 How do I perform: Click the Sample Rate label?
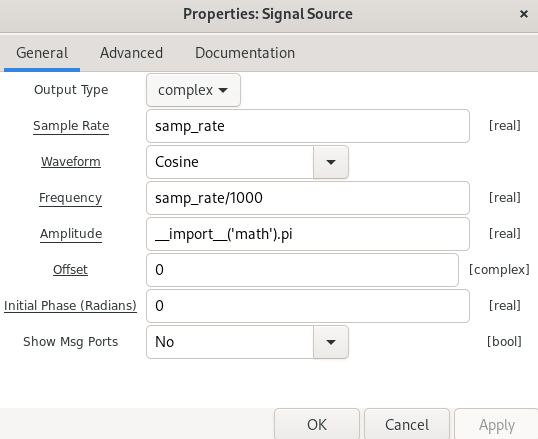(71, 126)
